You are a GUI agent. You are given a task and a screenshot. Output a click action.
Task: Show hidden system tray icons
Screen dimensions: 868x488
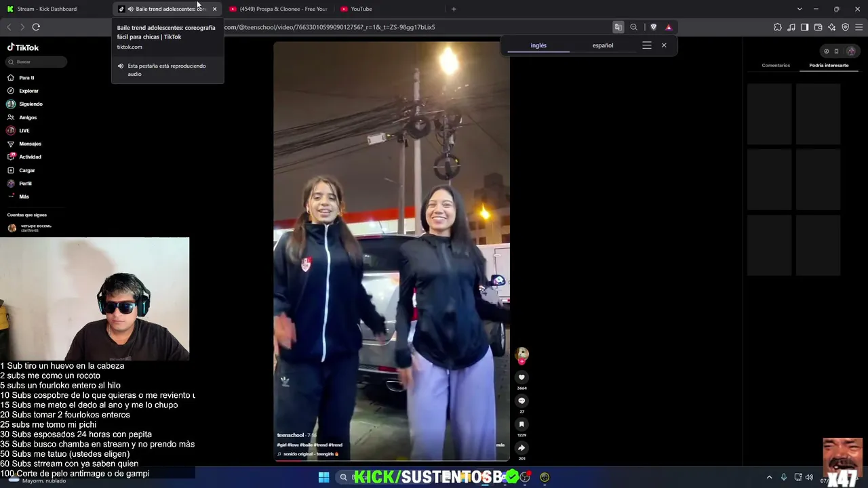pos(769,477)
